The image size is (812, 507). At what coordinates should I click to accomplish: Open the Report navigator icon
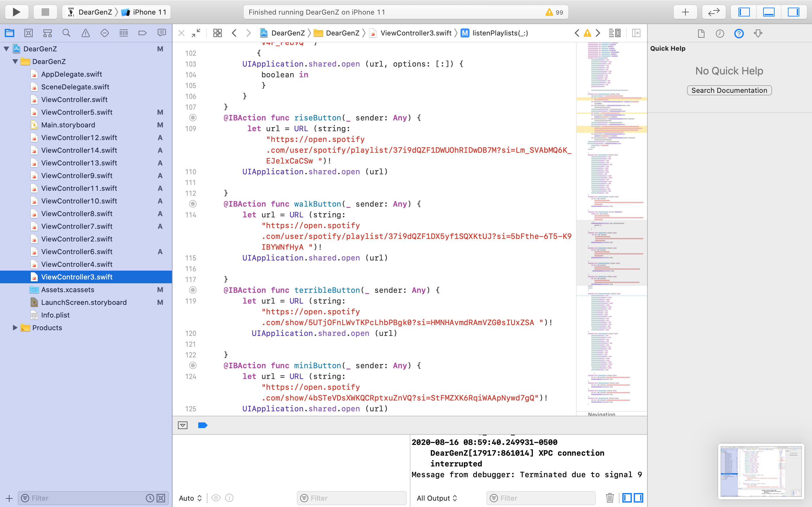162,33
